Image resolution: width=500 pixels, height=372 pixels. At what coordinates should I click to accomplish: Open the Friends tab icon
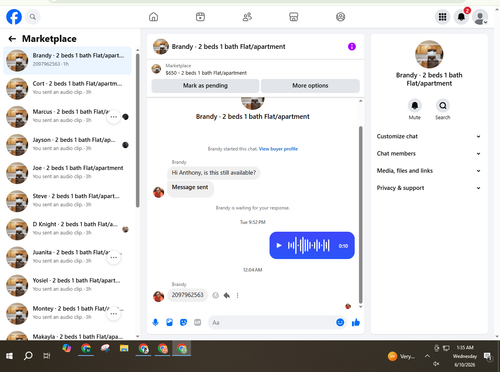tap(247, 17)
